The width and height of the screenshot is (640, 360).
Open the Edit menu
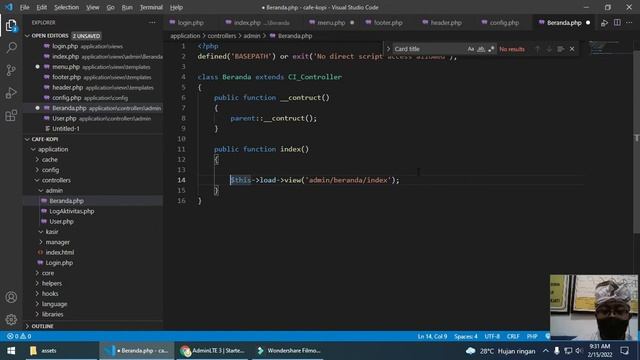pos(42,7)
